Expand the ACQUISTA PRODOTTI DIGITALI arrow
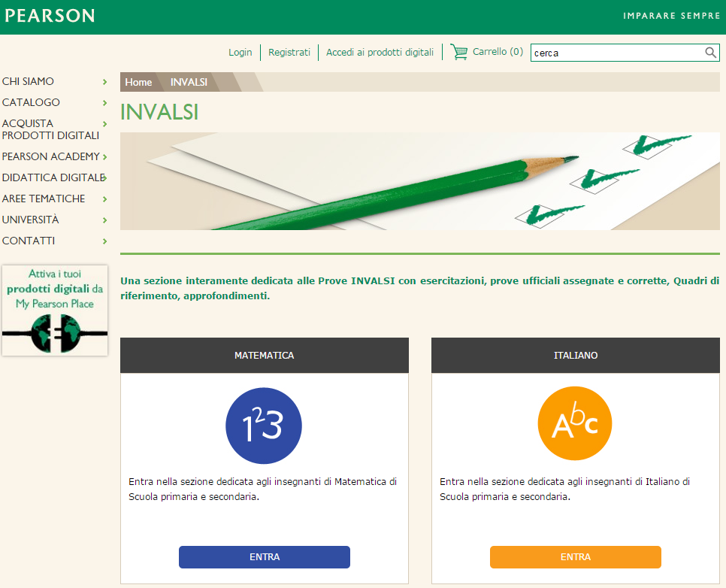726x588 pixels. click(104, 124)
